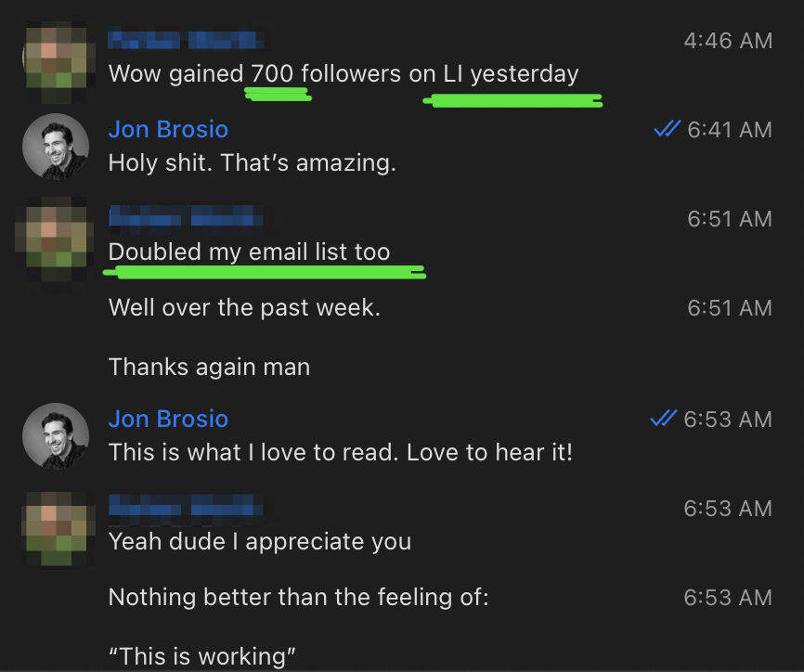Open the pixelated avatar beside 'Yeah dude I appreciate you'
The height and width of the screenshot is (672, 804).
pos(58,529)
